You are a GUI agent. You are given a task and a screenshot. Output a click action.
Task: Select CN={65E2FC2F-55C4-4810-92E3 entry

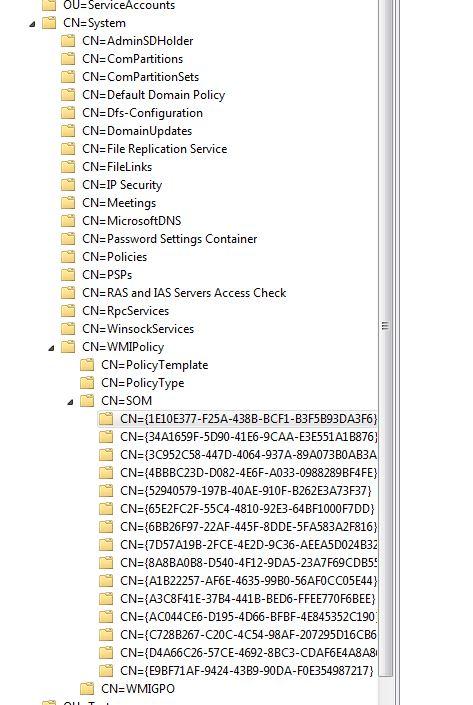247,509
